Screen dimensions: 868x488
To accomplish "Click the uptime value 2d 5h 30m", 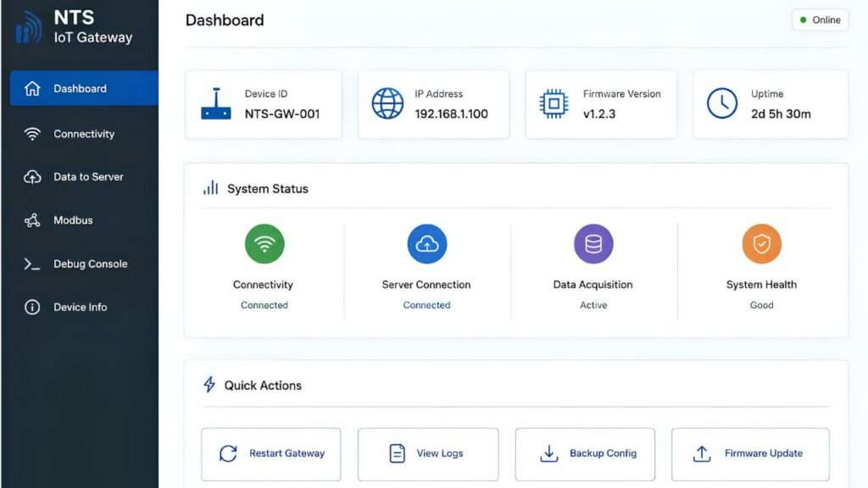I will click(781, 114).
